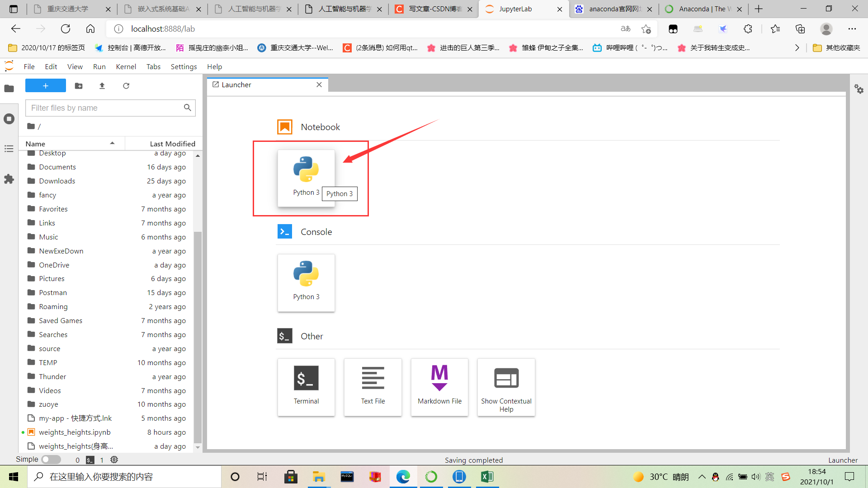Viewport: 868px width, 488px height.
Task: Click the Run menu item
Action: (x=99, y=66)
